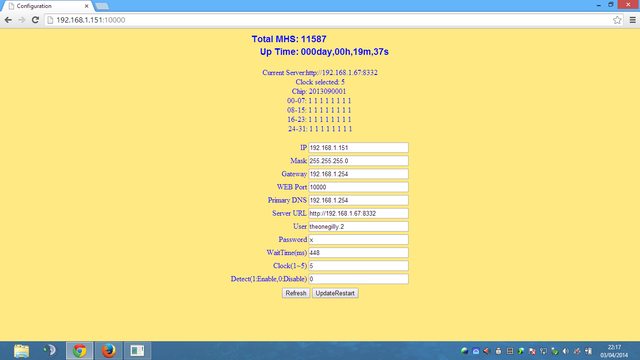The image size is (640, 360).
Task: Click the Chrome taskbar icon
Action: [80, 351]
